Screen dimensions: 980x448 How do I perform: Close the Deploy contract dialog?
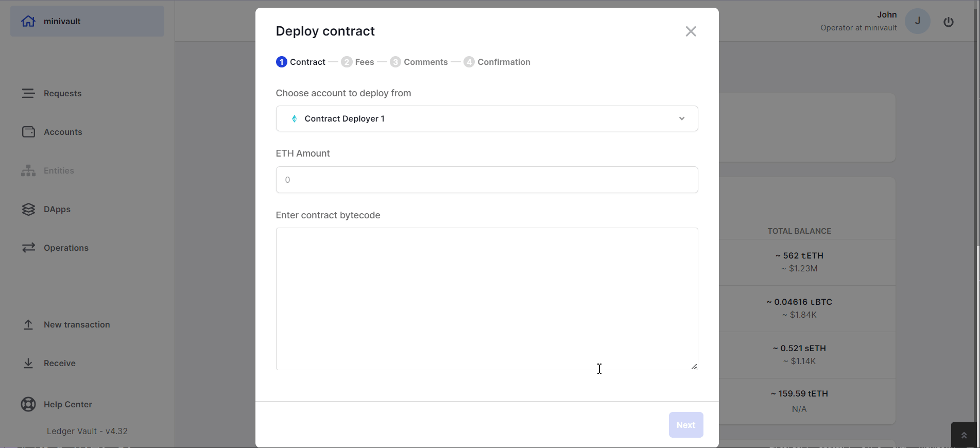[x=691, y=31]
